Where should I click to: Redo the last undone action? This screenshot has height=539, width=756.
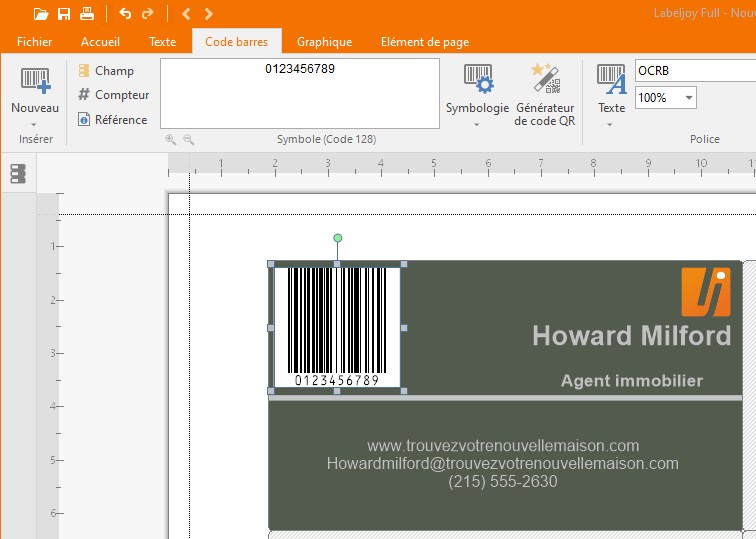pyautogui.click(x=148, y=13)
